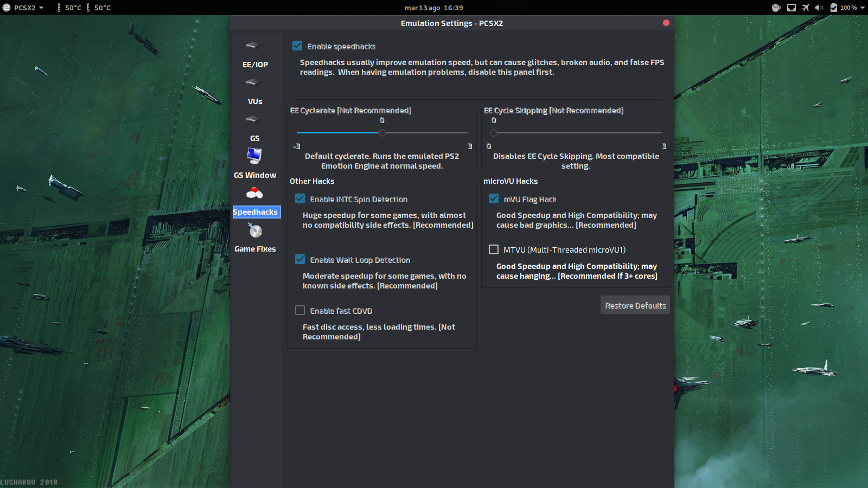The height and width of the screenshot is (488, 868).
Task: Click the airplane mode tray icon
Action: [x=805, y=8]
